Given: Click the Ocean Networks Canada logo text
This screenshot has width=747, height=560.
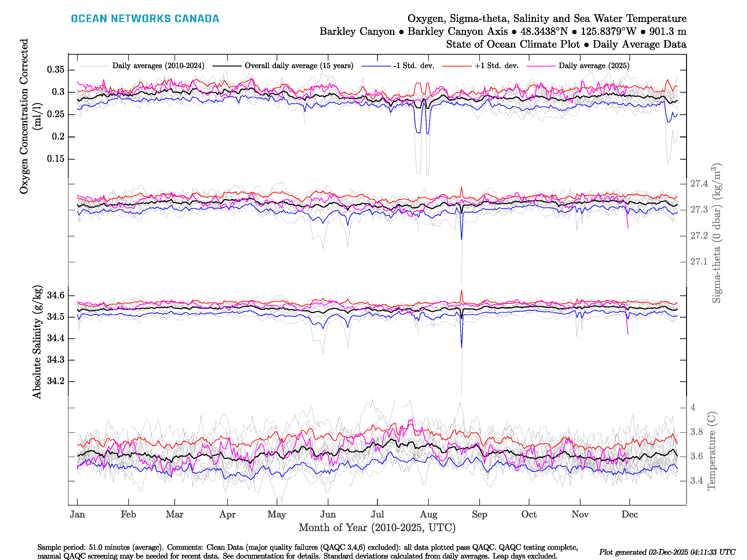Looking at the screenshot, I should click(x=145, y=19).
